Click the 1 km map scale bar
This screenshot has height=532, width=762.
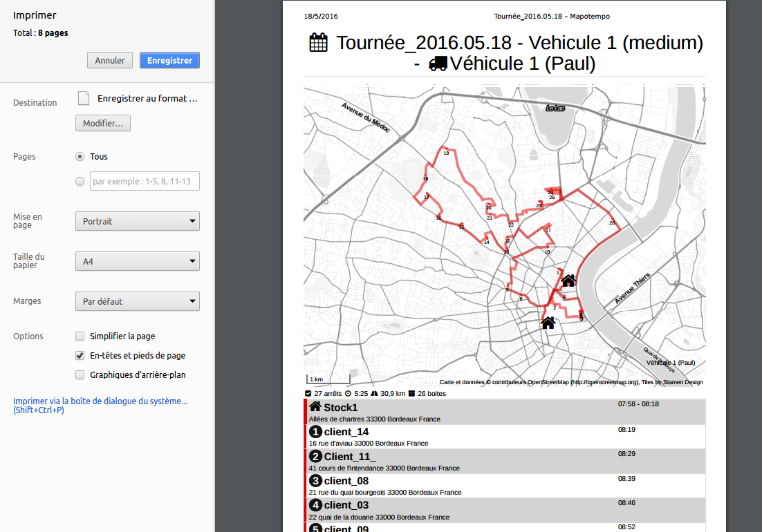(328, 379)
